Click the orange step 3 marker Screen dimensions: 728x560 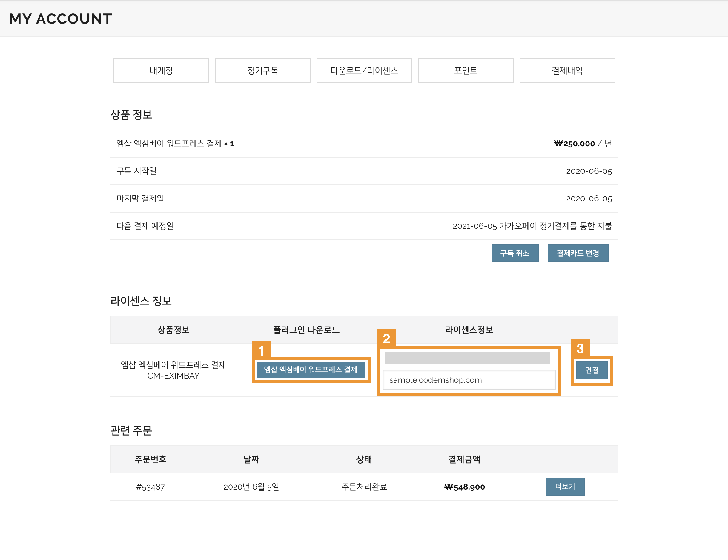click(580, 348)
